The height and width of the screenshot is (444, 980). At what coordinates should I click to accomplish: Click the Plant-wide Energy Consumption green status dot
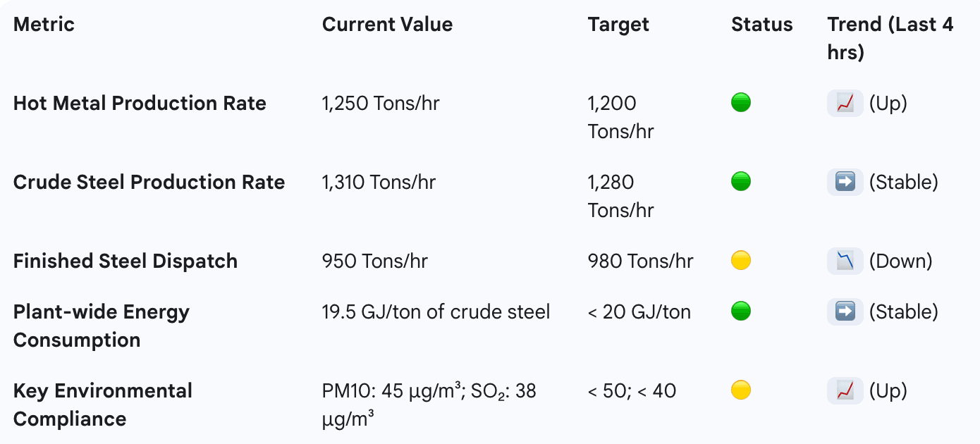[x=741, y=312]
